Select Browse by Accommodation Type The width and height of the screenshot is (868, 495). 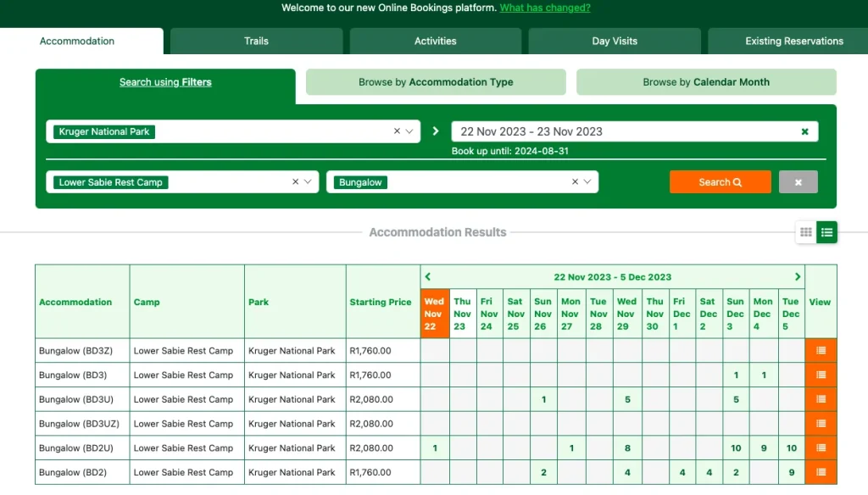point(436,82)
